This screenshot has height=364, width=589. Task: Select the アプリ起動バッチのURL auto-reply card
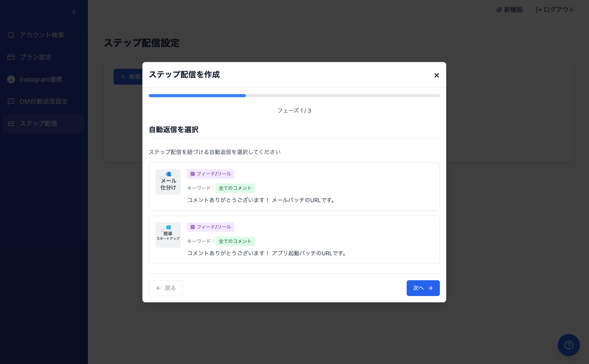[x=294, y=240]
